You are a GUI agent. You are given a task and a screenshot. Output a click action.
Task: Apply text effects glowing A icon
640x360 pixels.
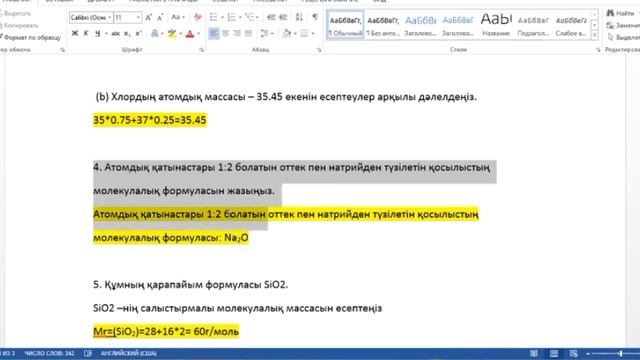pos(155,33)
